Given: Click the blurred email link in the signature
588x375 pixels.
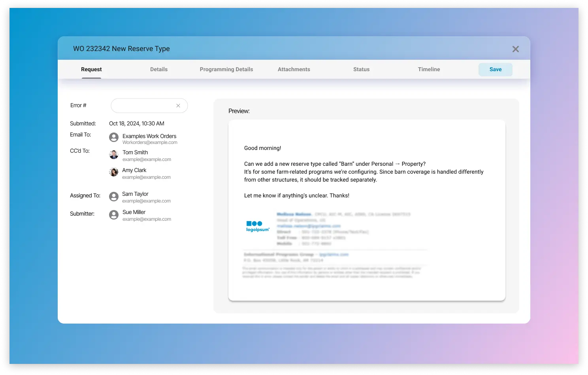Looking at the screenshot, I should click(x=309, y=226).
